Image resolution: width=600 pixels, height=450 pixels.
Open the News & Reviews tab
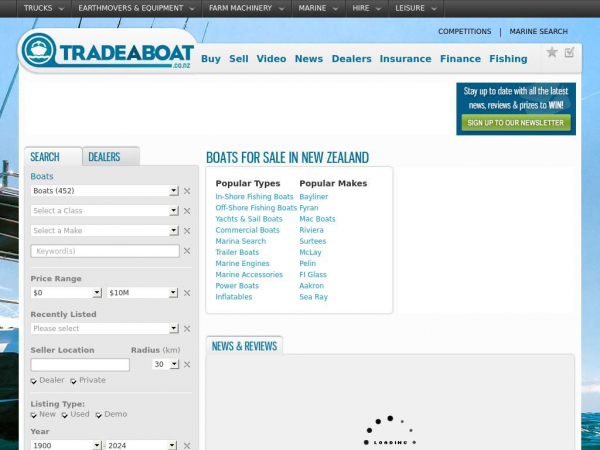coord(244,346)
